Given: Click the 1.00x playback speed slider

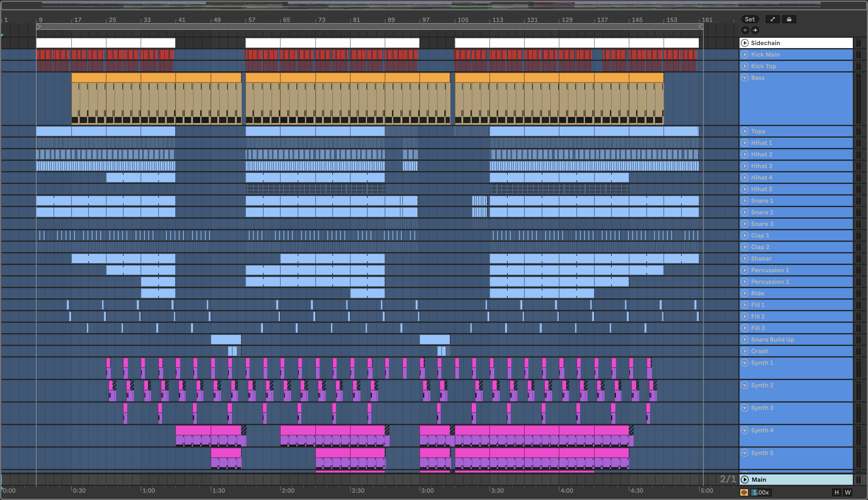Looking at the screenshot, I should 761,492.
